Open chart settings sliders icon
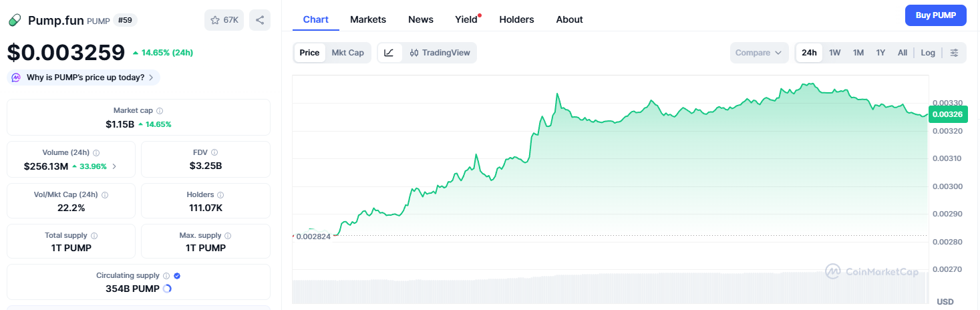This screenshot has height=310, width=980. point(954,53)
